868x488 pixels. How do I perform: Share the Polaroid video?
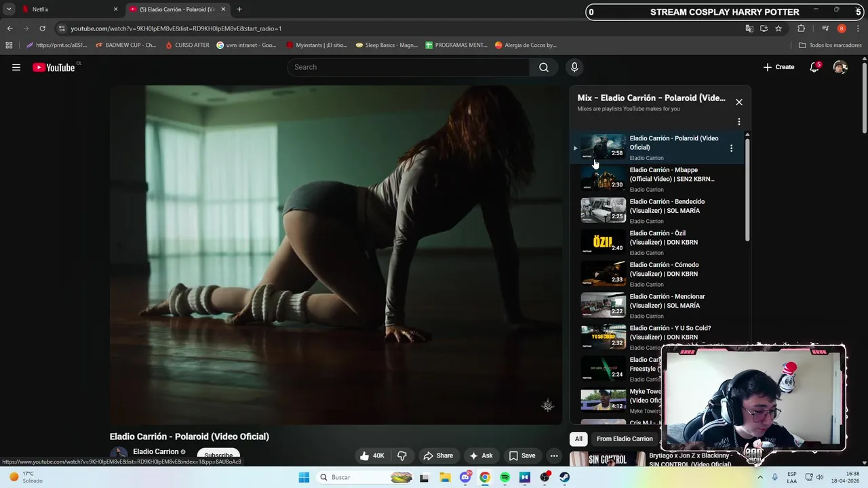tap(438, 455)
